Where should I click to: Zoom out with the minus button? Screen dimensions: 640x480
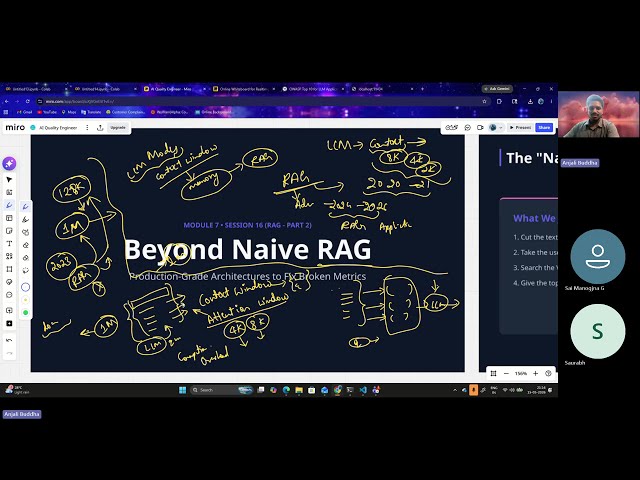[506, 373]
